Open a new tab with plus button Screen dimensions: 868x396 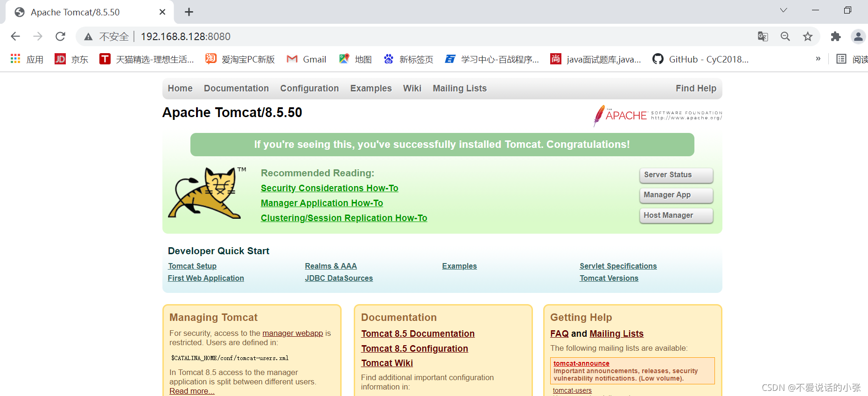pos(189,12)
